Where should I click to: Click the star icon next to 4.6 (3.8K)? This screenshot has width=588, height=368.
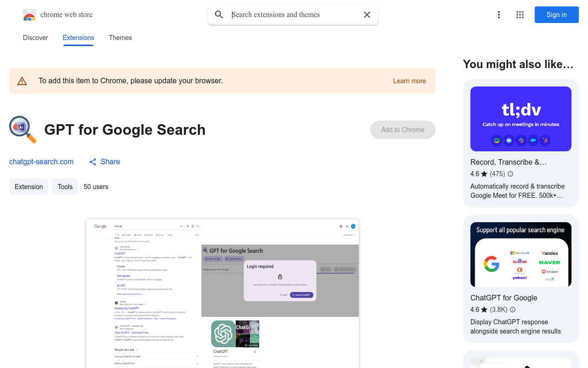coord(484,310)
